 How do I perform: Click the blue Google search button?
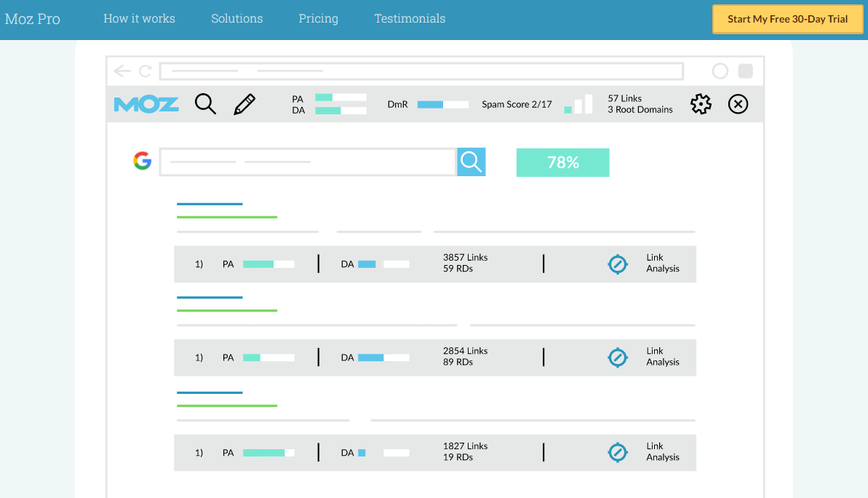click(x=471, y=162)
